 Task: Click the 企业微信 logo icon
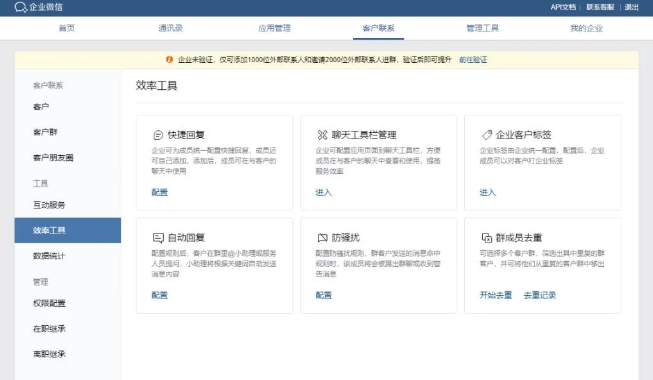20,7
